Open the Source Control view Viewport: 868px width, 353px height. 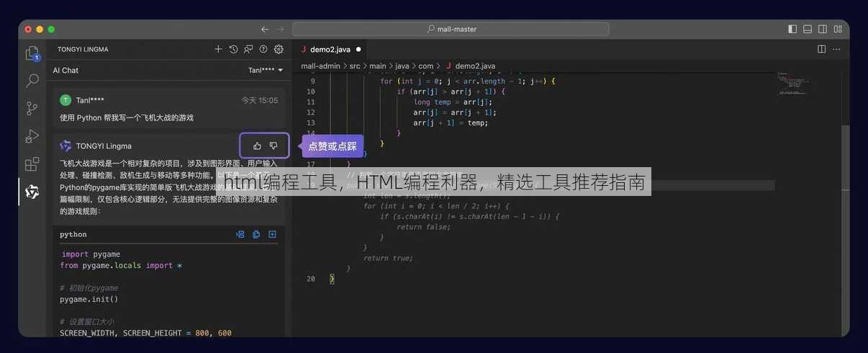pos(32,108)
